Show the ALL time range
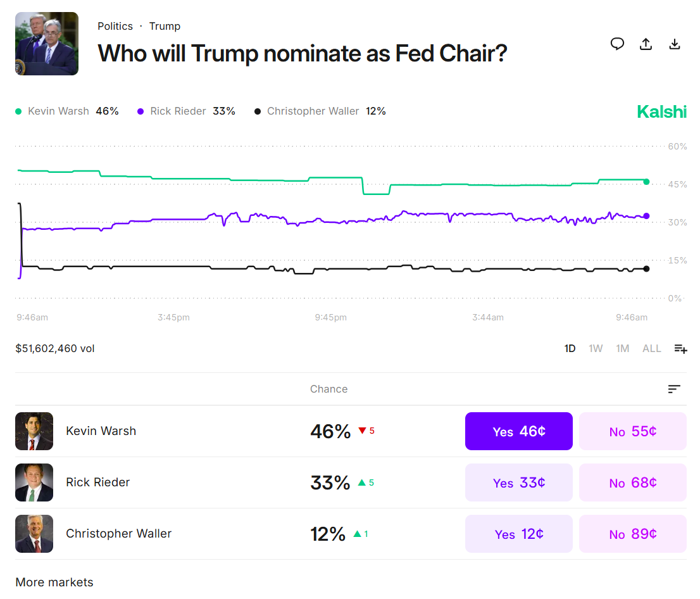Viewport: 700px width, 599px height. click(651, 348)
